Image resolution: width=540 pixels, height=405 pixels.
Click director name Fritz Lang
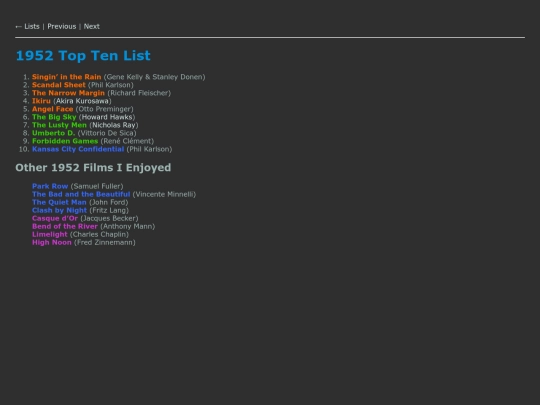tap(109, 210)
